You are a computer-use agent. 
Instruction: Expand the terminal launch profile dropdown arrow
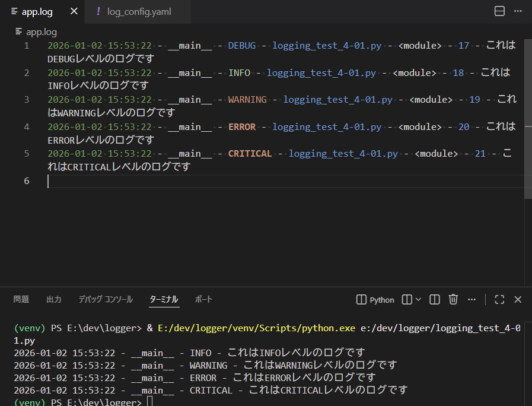tap(419, 300)
